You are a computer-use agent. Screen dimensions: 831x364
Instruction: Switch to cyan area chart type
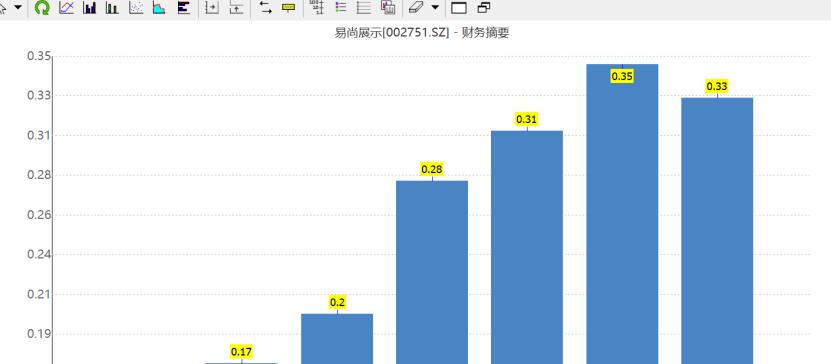point(159,7)
